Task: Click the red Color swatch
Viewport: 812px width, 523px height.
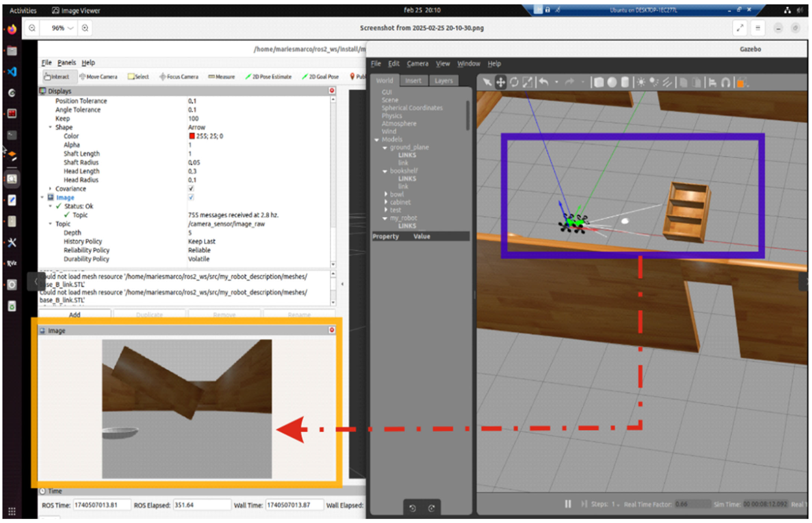Action: (x=192, y=136)
